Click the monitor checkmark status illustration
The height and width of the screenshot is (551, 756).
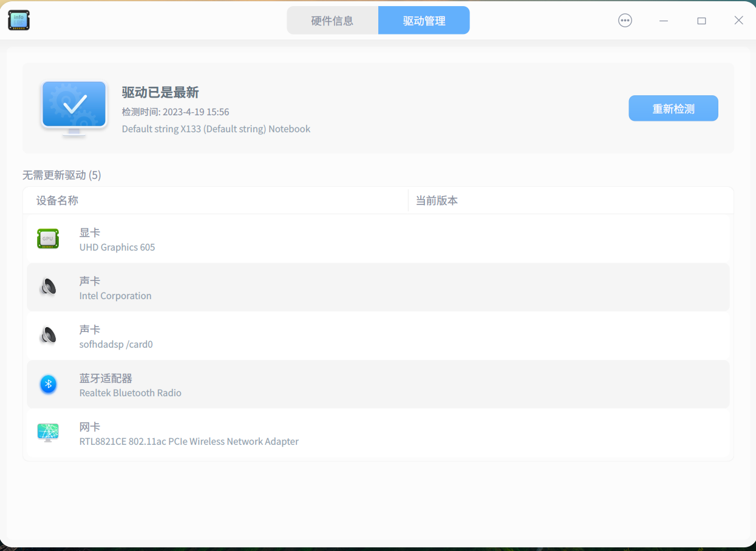tap(73, 109)
